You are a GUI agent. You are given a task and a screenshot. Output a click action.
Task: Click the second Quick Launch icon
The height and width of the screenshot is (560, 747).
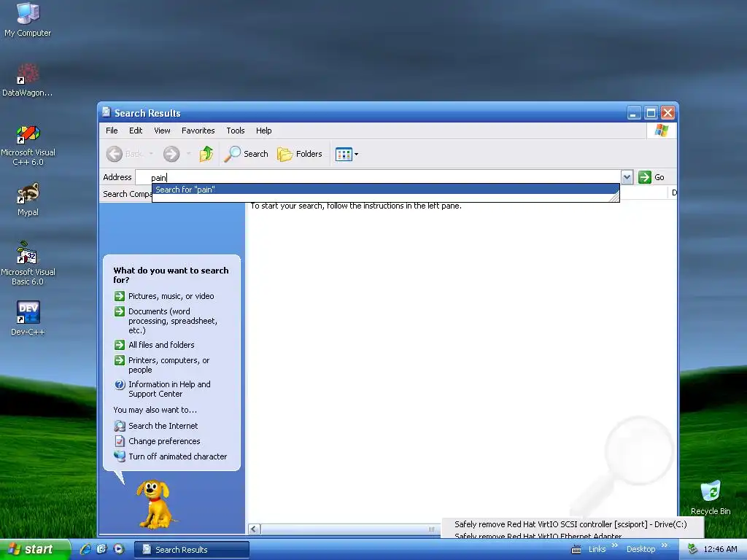coord(102,549)
